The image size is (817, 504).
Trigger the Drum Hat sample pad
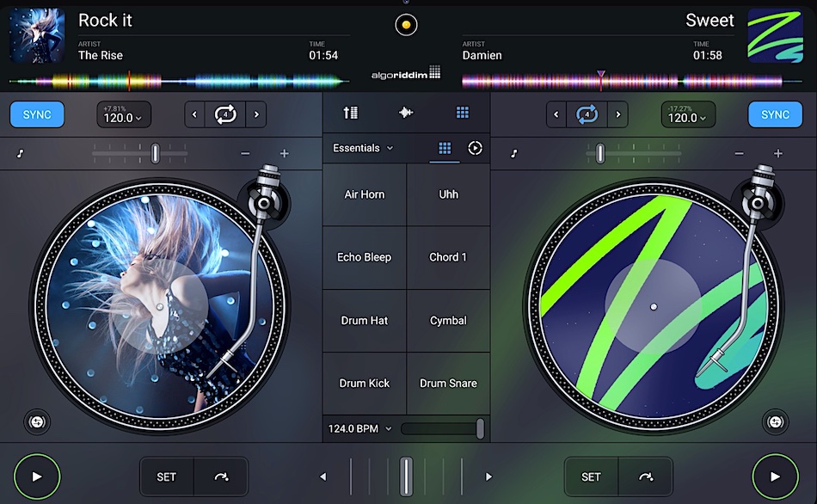pyautogui.click(x=365, y=321)
